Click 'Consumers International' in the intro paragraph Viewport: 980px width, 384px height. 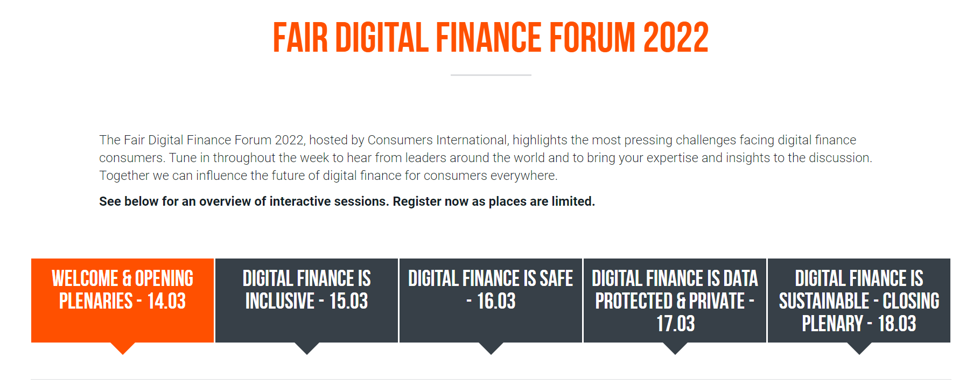coord(437,140)
